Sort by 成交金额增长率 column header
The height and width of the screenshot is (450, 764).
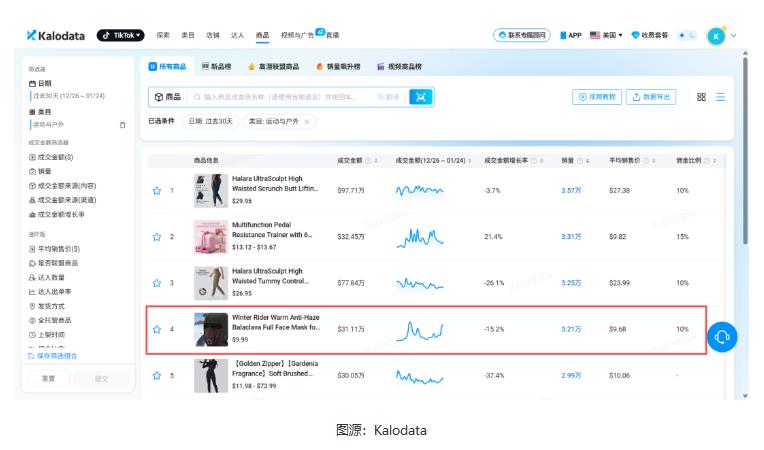pos(514,160)
